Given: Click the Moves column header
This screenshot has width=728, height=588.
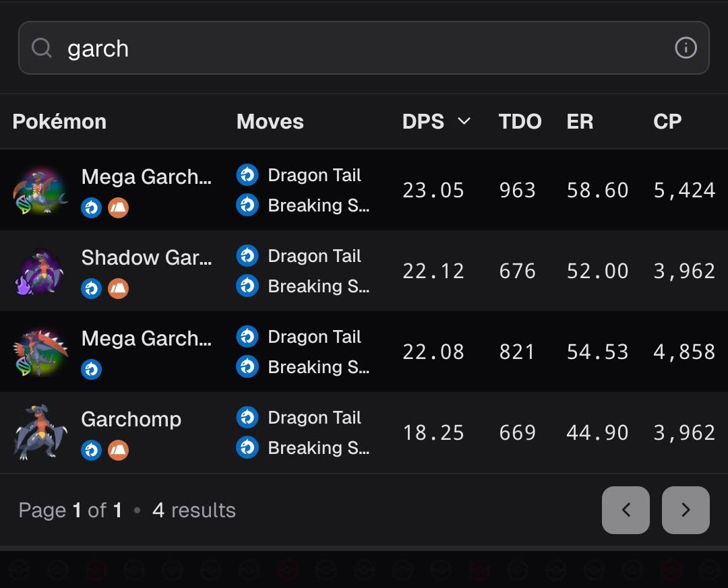Looking at the screenshot, I should 270,121.
